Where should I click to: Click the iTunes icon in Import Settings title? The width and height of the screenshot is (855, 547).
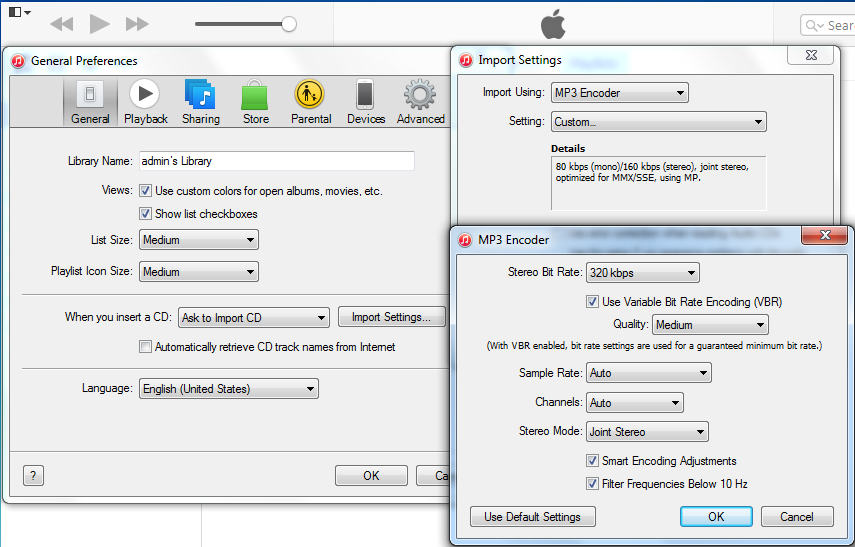coord(466,60)
